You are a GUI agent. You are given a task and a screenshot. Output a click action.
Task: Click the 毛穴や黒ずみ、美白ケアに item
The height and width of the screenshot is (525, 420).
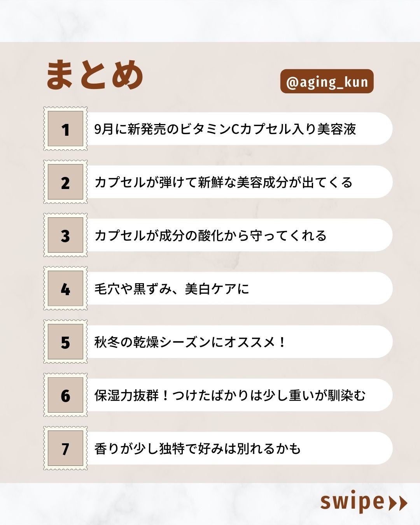tap(172, 289)
